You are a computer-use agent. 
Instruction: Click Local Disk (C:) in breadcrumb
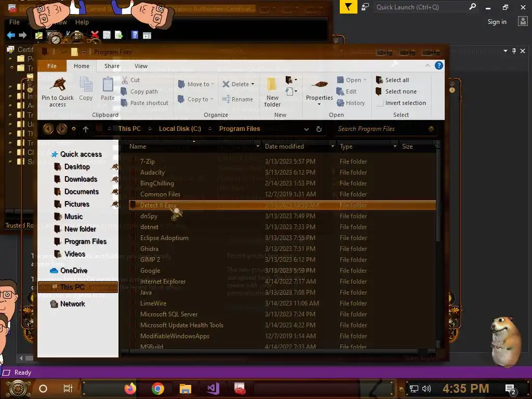(x=180, y=129)
